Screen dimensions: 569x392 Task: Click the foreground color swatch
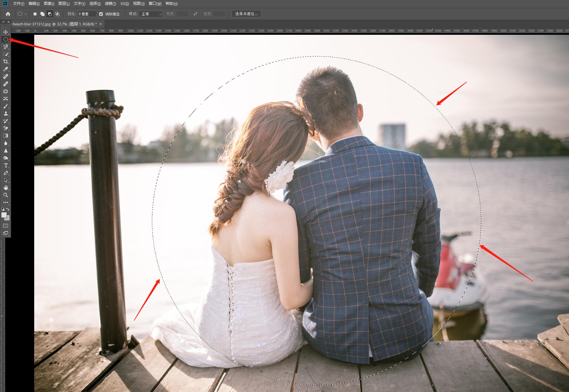coord(4,215)
